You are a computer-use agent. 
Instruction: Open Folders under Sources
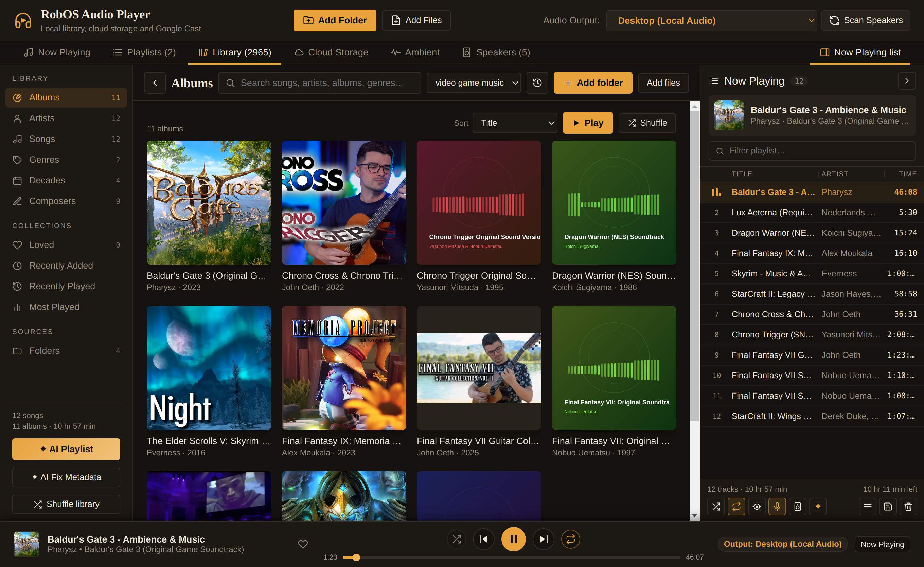click(x=66, y=351)
